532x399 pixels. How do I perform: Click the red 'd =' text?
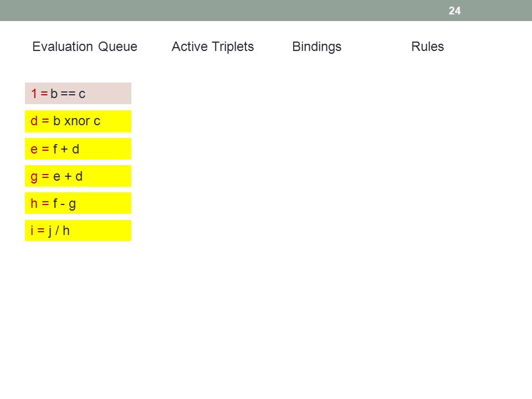click(40, 121)
